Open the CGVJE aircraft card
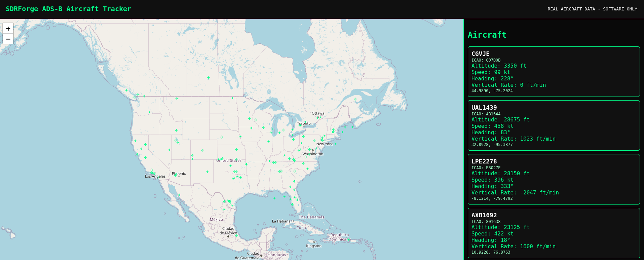644x260 pixels. [554, 72]
